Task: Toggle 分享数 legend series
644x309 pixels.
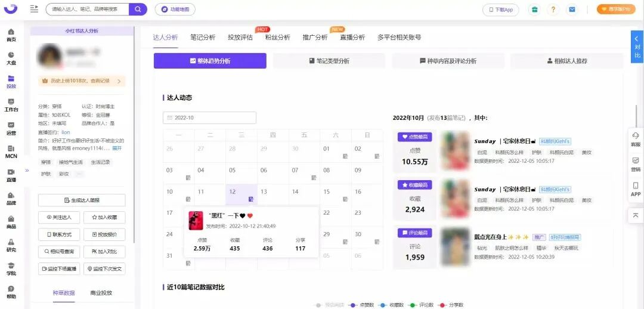Action: pyautogui.click(x=451, y=305)
